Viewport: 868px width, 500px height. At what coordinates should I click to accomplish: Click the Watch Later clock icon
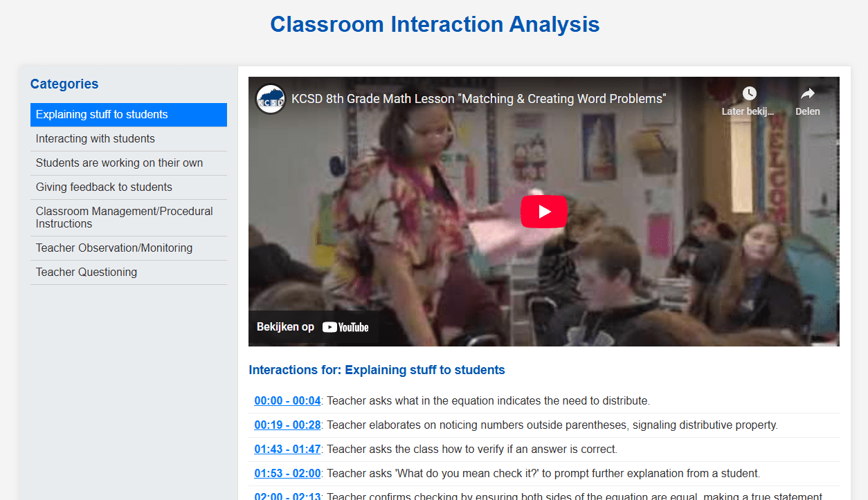(749, 93)
